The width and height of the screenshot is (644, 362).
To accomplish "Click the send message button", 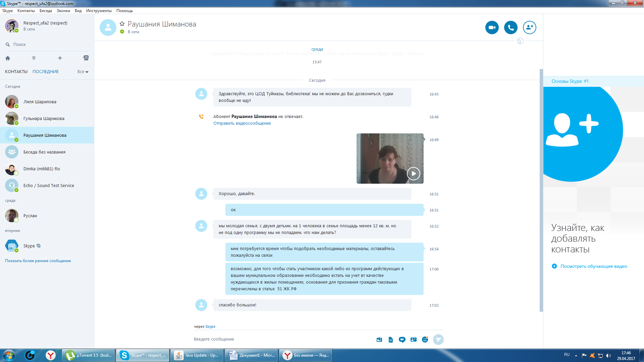I will tap(438, 340).
